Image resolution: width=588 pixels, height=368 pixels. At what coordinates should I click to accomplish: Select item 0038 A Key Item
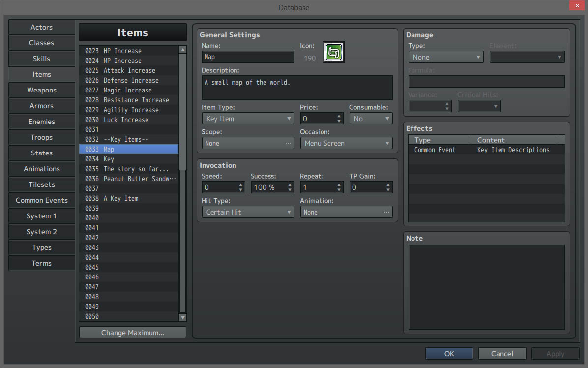[129, 198]
